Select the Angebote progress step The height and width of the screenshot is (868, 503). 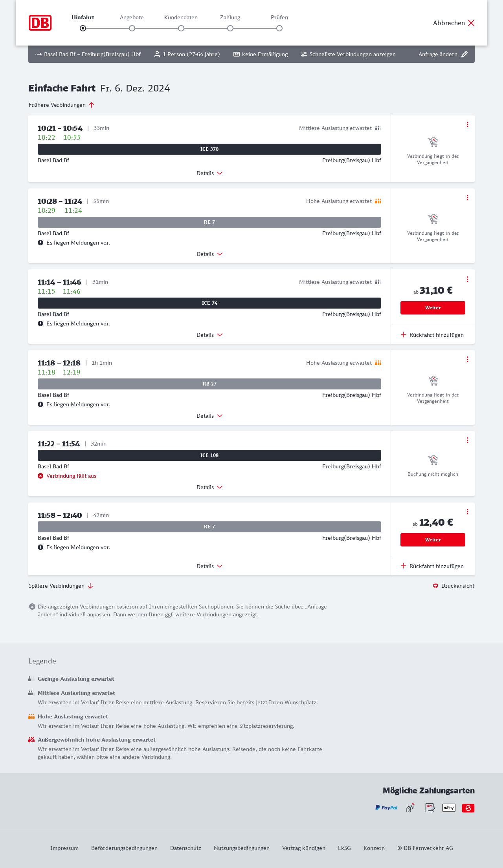click(132, 28)
